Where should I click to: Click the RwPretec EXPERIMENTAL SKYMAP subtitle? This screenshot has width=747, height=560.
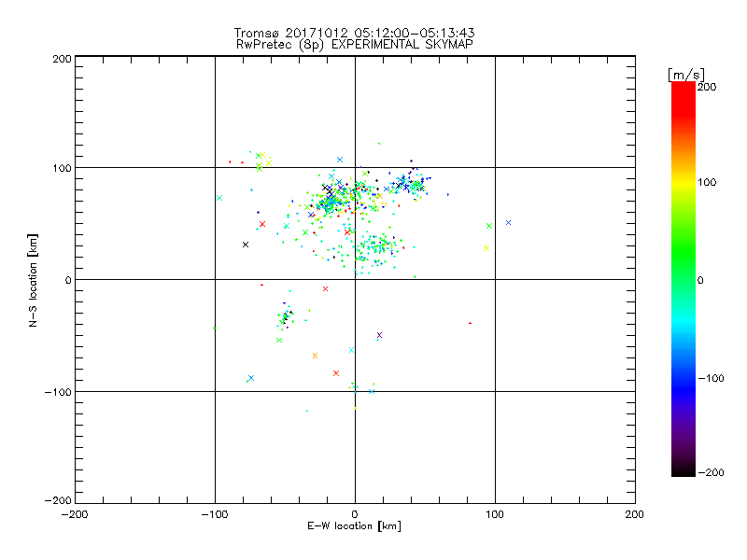pos(354,45)
